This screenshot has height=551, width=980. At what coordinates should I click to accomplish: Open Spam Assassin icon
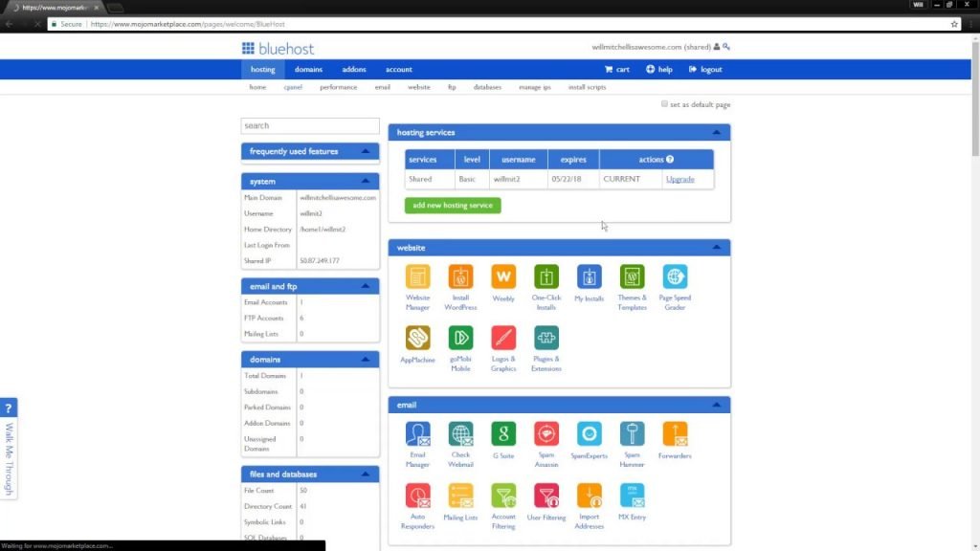546,433
